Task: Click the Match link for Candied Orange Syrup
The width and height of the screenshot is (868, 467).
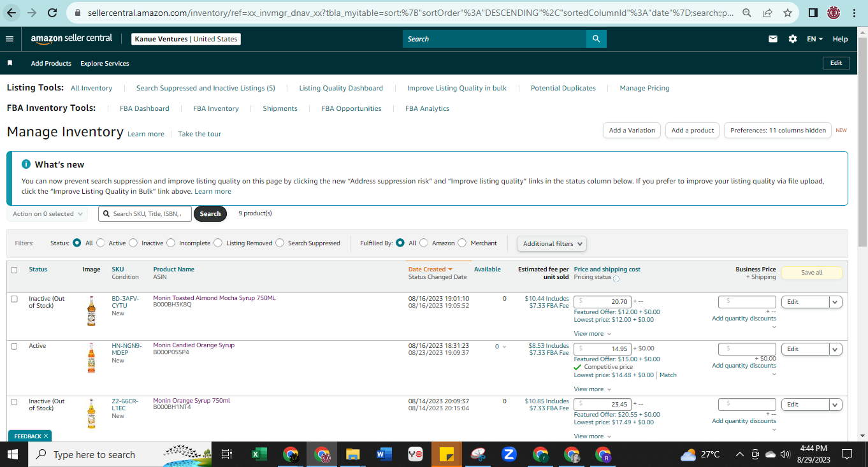Action: coord(668,375)
